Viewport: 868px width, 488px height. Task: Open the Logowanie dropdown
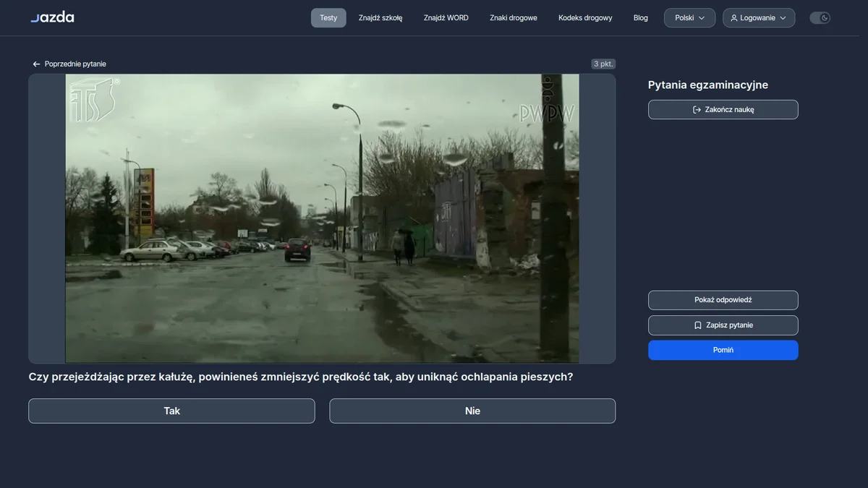coord(759,18)
